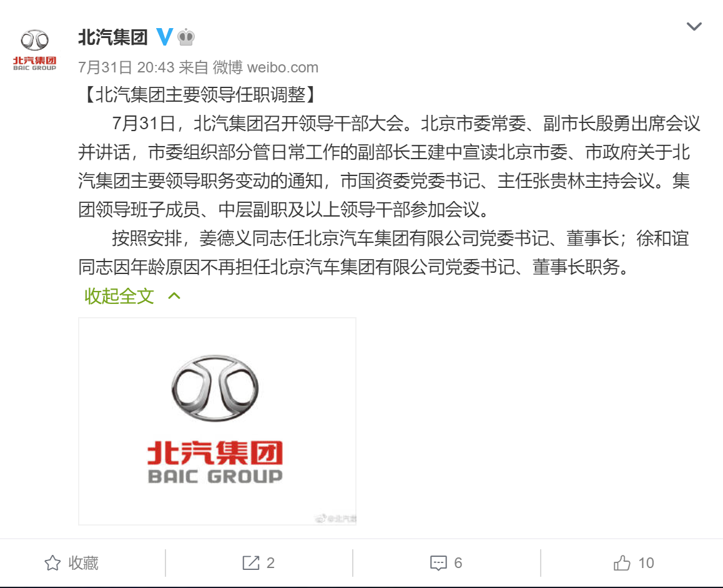Viewport: 723px width, 588px height.
Task: Like the post with thumbs-up icon
Action: point(622,562)
